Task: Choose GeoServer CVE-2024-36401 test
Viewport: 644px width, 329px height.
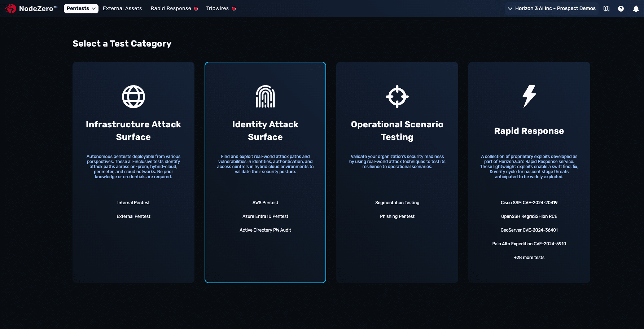Action: point(529,230)
